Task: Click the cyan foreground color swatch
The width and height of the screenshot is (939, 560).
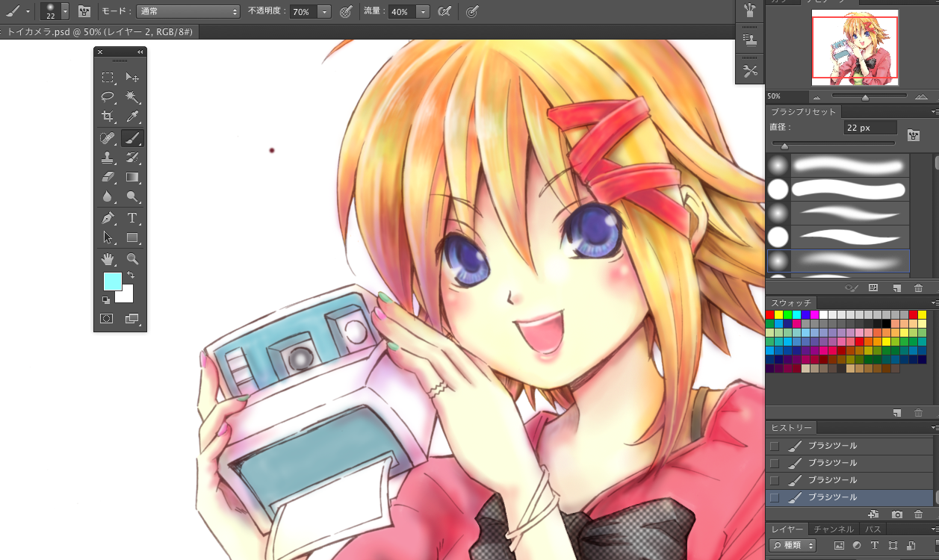Action: click(x=112, y=281)
